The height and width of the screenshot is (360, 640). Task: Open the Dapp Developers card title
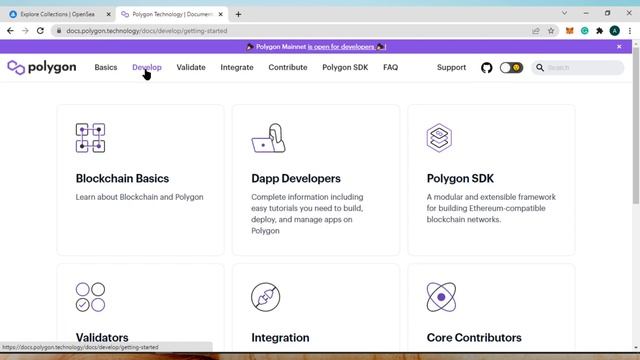296,178
